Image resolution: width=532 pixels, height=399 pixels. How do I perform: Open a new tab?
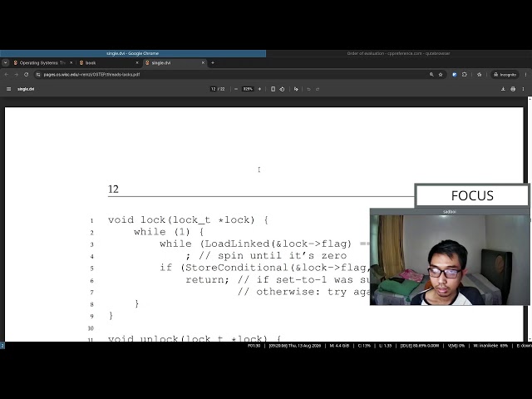click(213, 63)
